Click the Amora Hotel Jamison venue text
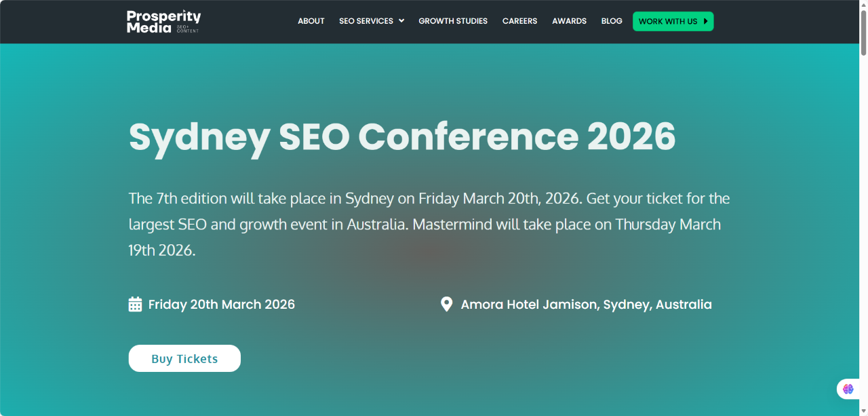This screenshot has height=416, width=868. 587,304
